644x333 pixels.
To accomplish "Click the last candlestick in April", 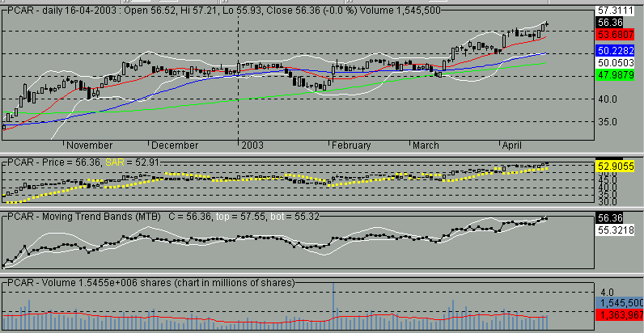I will pyautogui.click(x=547, y=24).
